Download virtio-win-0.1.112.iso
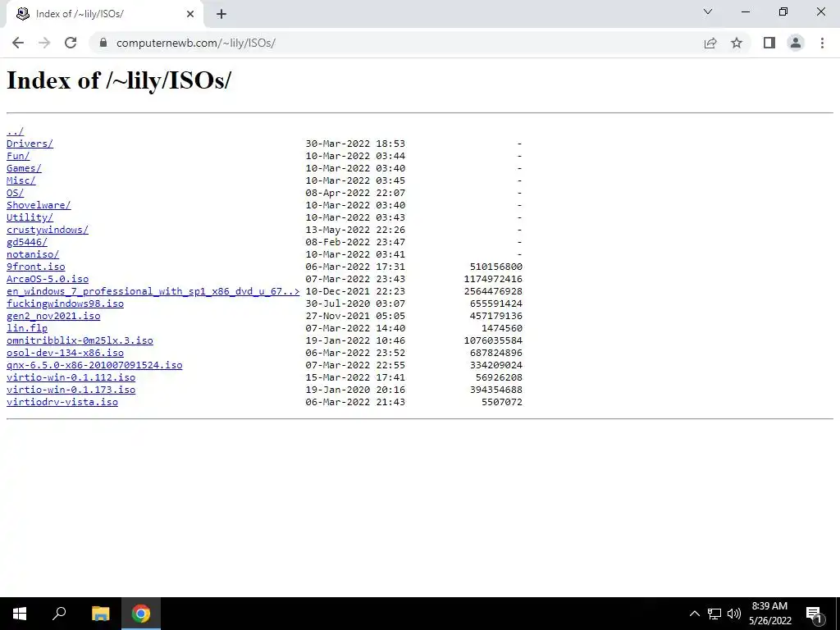Image resolution: width=840 pixels, height=630 pixels. pos(71,377)
